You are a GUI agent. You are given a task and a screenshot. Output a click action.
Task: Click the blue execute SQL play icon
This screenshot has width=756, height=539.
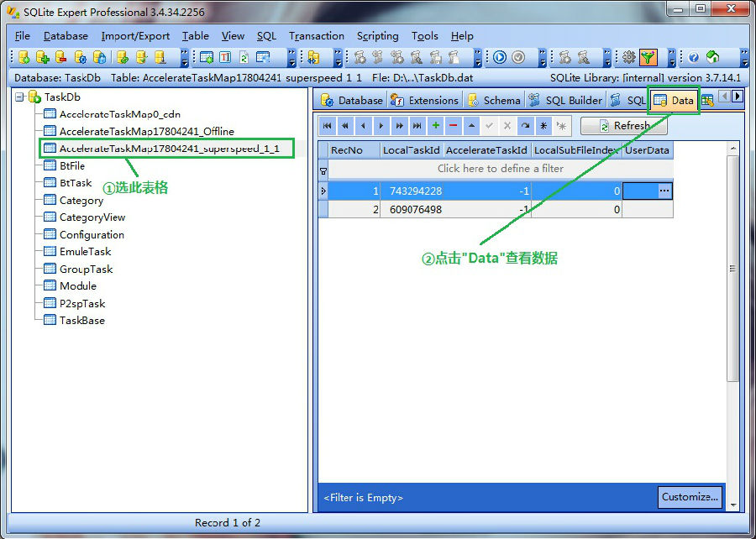pyautogui.click(x=500, y=58)
